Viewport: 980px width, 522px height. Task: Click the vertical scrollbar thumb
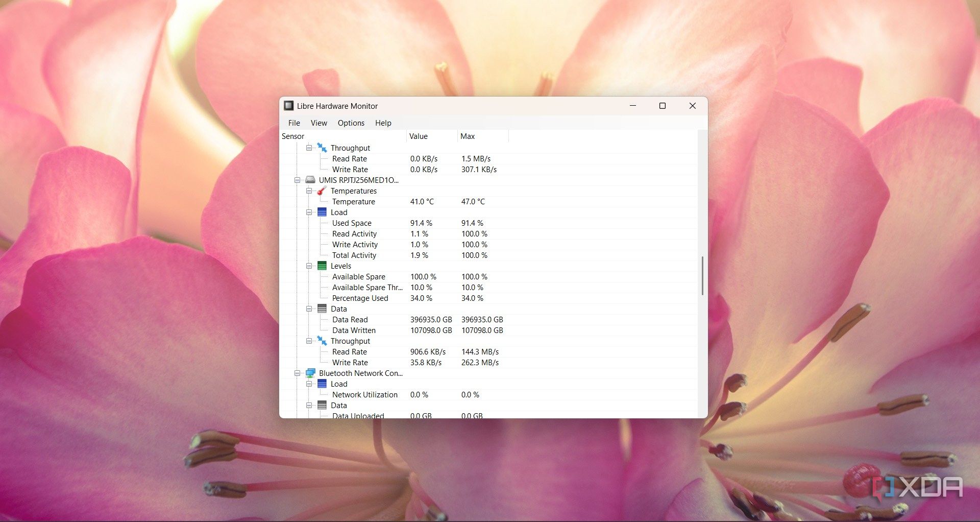pos(702,276)
